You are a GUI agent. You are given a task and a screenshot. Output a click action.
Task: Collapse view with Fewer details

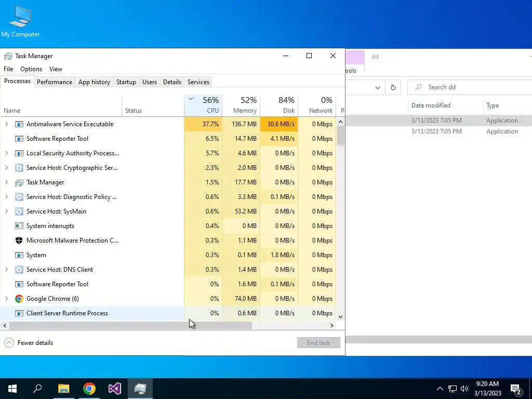pyautogui.click(x=29, y=343)
